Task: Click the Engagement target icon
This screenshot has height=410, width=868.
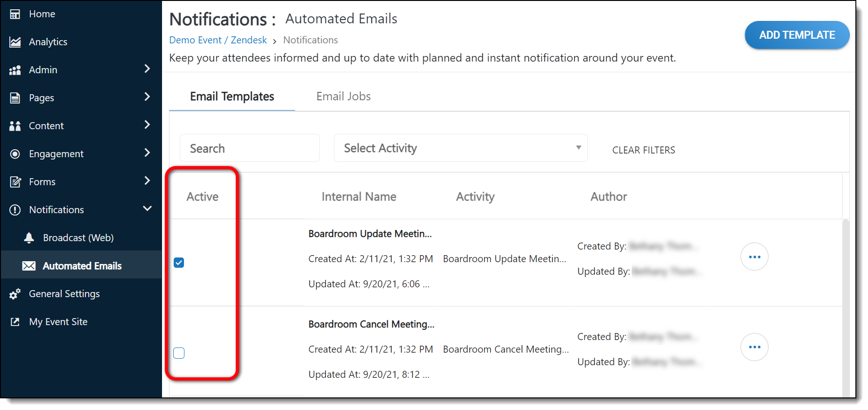Action: click(15, 154)
